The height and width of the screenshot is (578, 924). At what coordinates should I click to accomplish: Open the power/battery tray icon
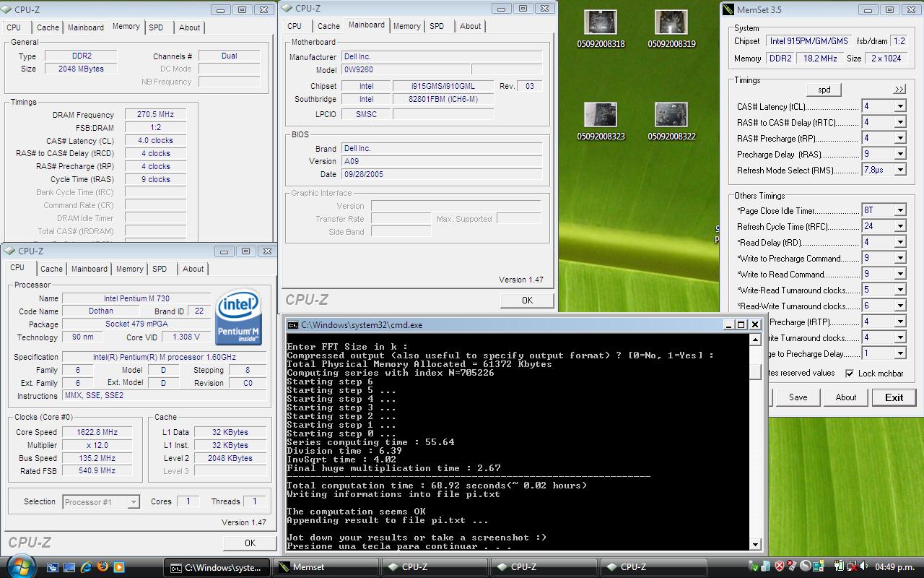point(839,566)
